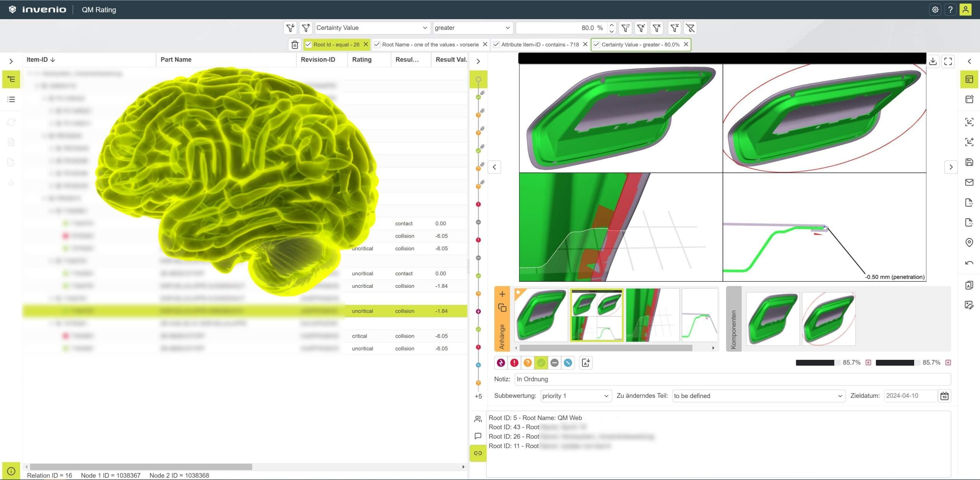Go to the next image

pyautogui.click(x=951, y=167)
